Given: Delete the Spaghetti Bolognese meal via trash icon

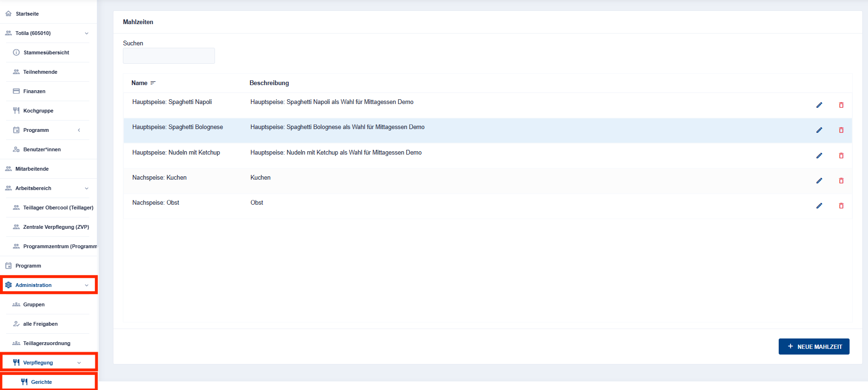Looking at the screenshot, I should pyautogui.click(x=841, y=130).
